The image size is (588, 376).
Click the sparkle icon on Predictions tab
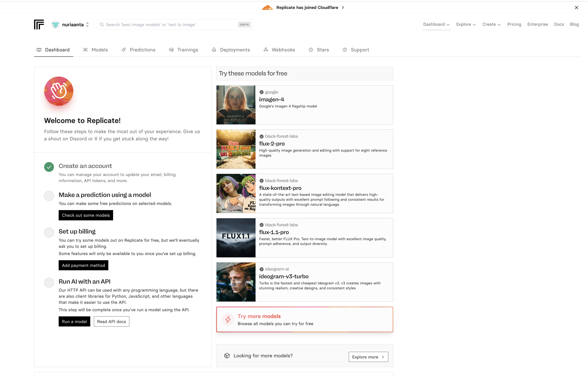[x=124, y=50]
